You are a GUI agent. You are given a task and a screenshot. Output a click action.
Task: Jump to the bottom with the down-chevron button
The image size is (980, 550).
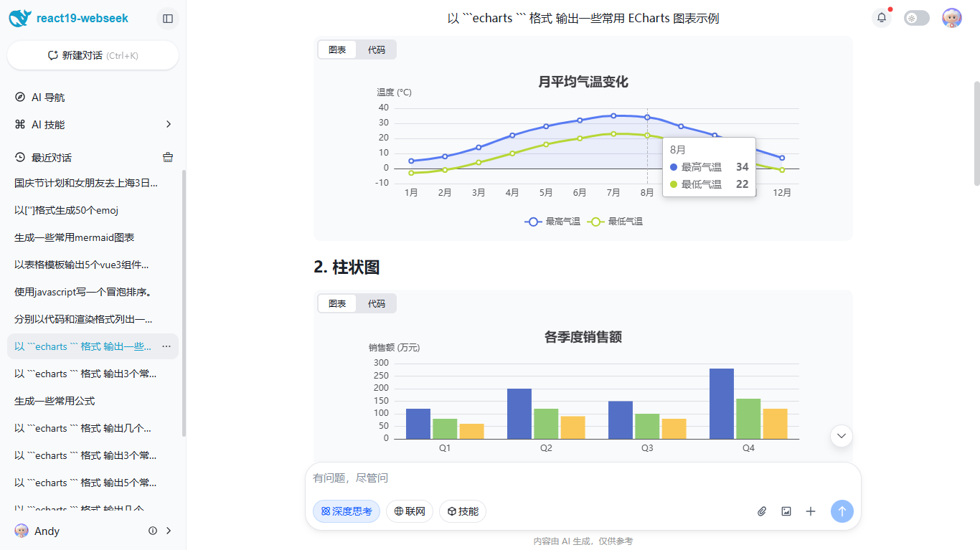click(x=842, y=435)
